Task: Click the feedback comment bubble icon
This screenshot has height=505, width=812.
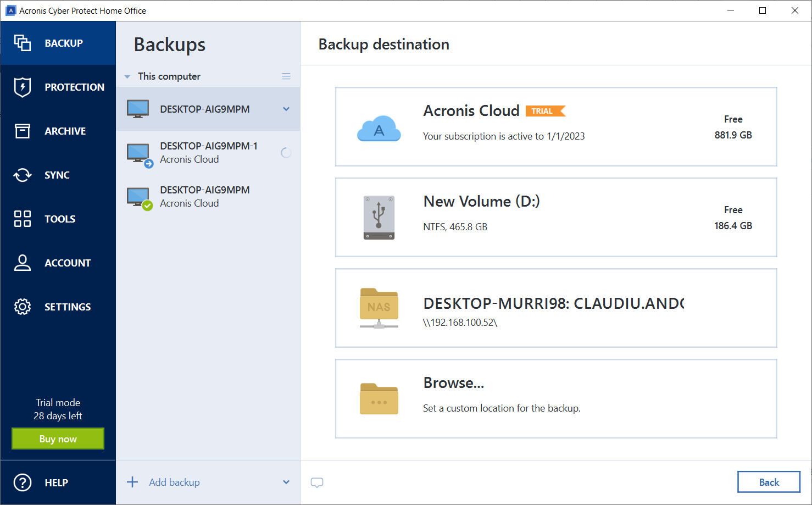Action: 317,482
